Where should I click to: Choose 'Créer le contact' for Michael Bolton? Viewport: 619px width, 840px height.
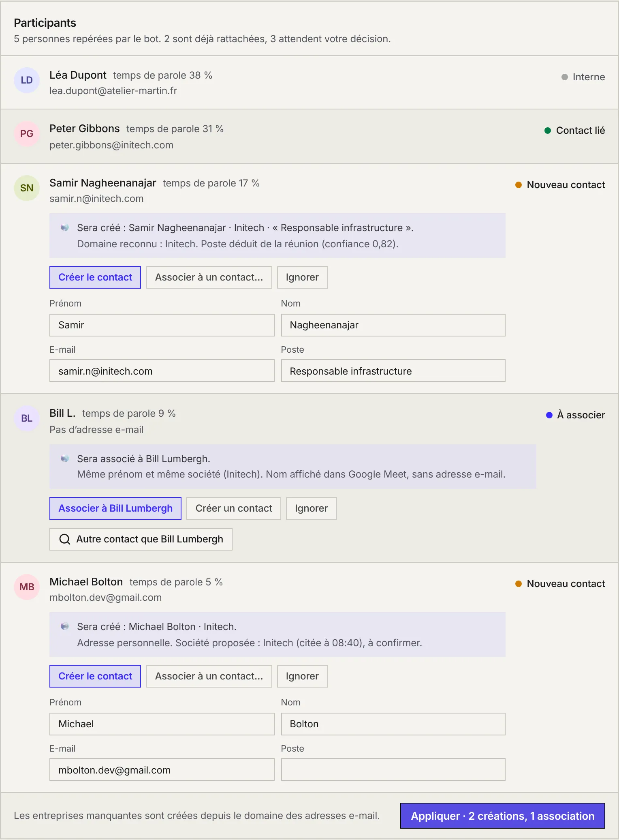tap(95, 676)
